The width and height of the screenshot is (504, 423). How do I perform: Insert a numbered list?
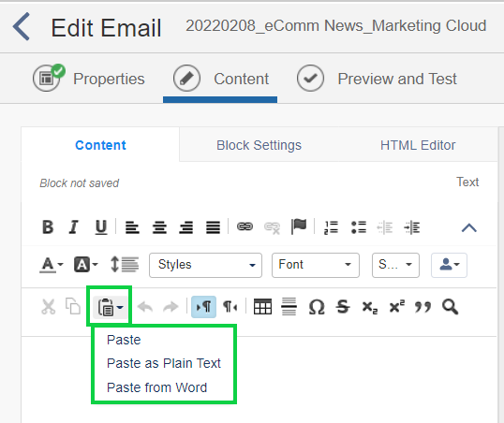tap(331, 227)
